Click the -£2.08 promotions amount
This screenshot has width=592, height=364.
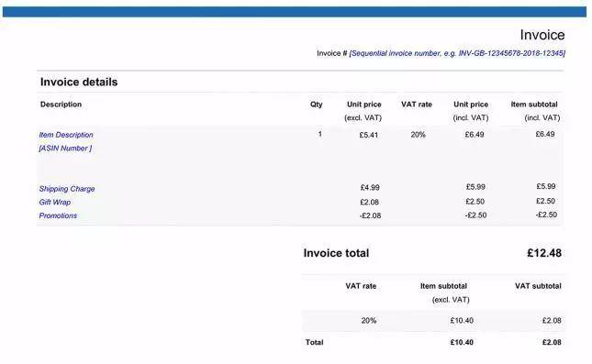pyautogui.click(x=370, y=215)
